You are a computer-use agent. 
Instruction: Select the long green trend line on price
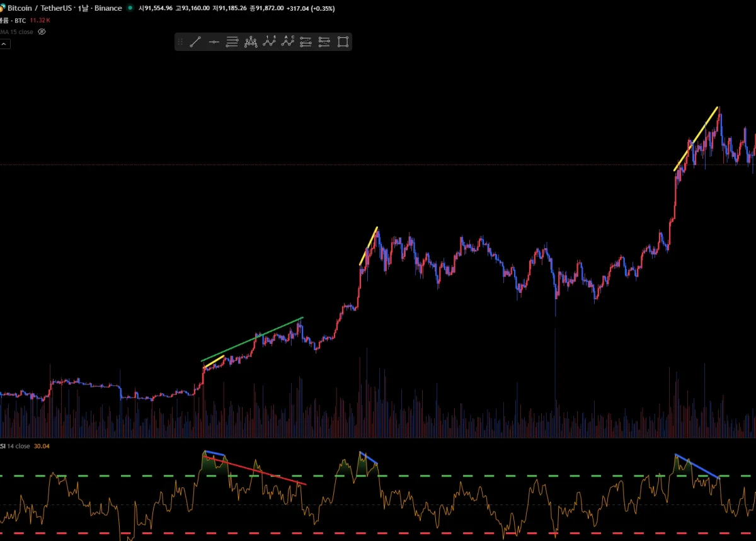tap(252, 339)
